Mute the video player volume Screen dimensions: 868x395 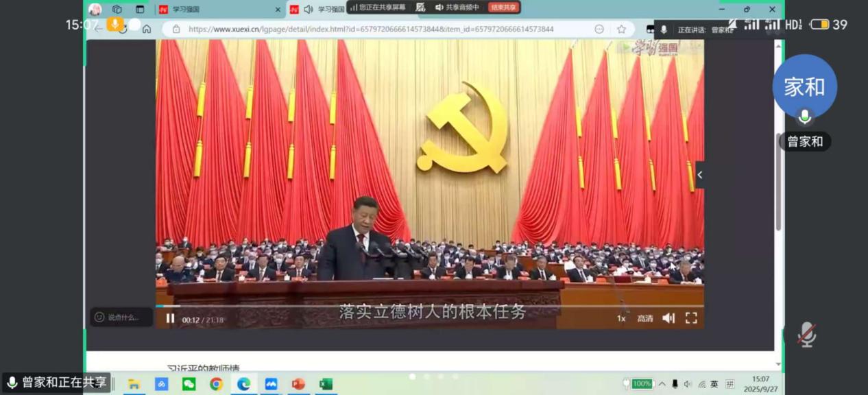[x=668, y=318]
